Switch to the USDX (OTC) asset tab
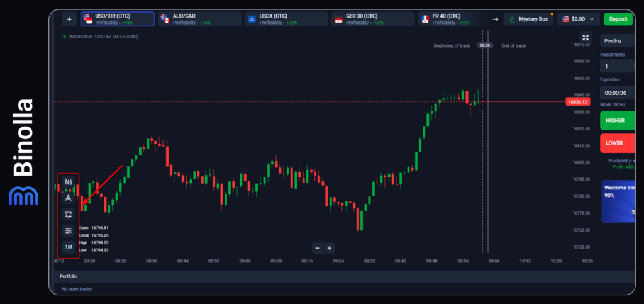Screen dimensions: 644x304 [x=286, y=19]
